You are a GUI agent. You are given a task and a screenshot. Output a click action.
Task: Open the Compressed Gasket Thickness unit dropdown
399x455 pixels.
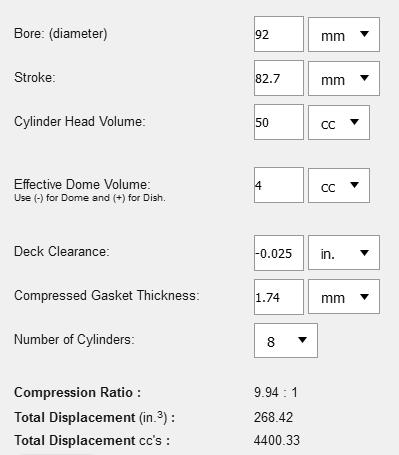(x=344, y=297)
